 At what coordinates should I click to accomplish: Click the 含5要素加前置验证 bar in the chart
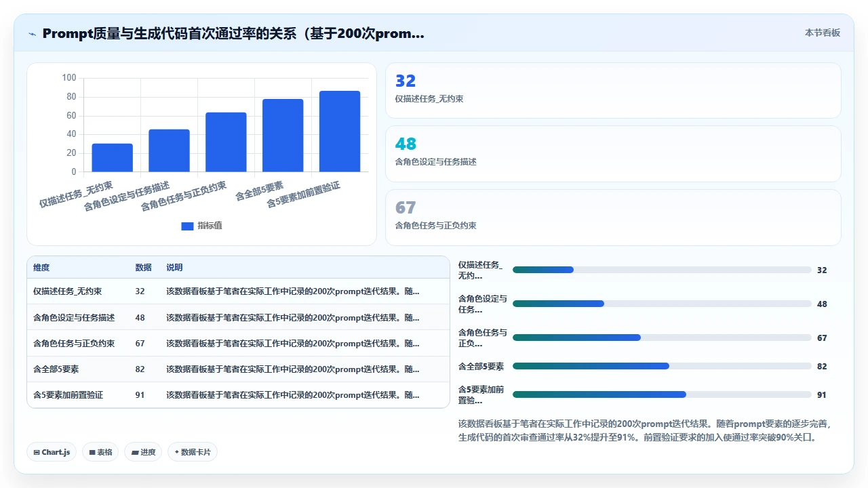point(340,131)
